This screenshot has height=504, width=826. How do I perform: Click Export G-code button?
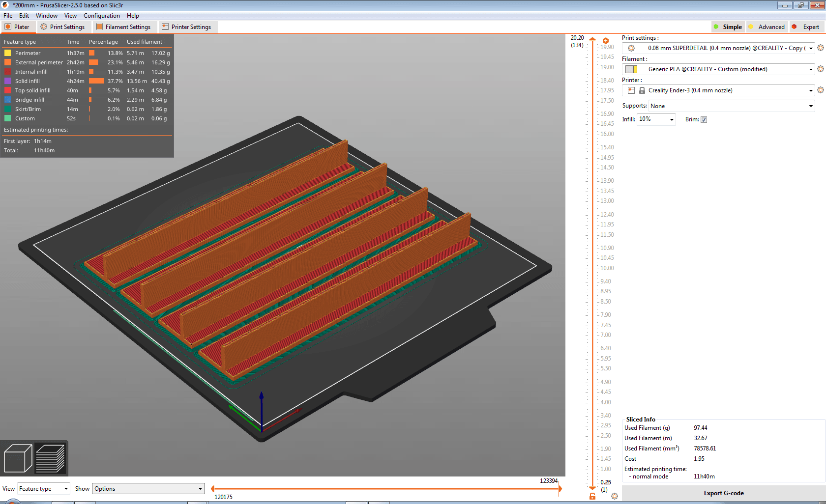click(724, 493)
